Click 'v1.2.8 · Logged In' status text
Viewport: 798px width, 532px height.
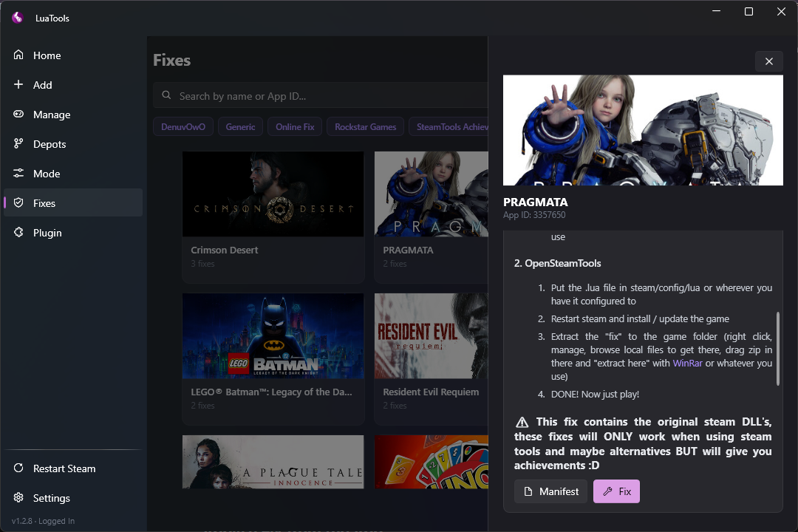44,521
